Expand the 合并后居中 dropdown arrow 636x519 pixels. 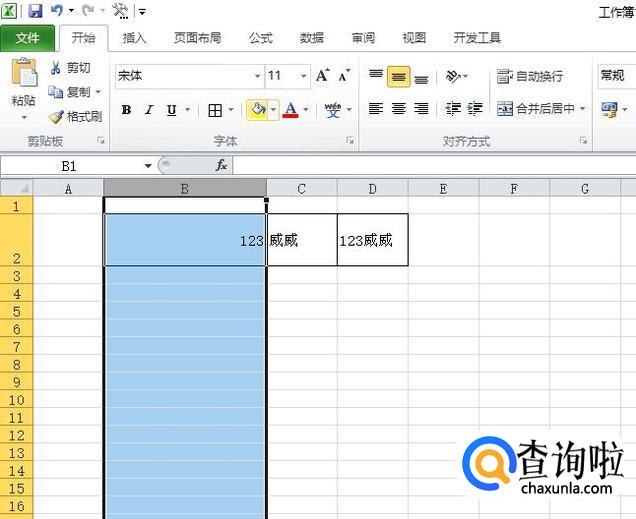click(582, 109)
